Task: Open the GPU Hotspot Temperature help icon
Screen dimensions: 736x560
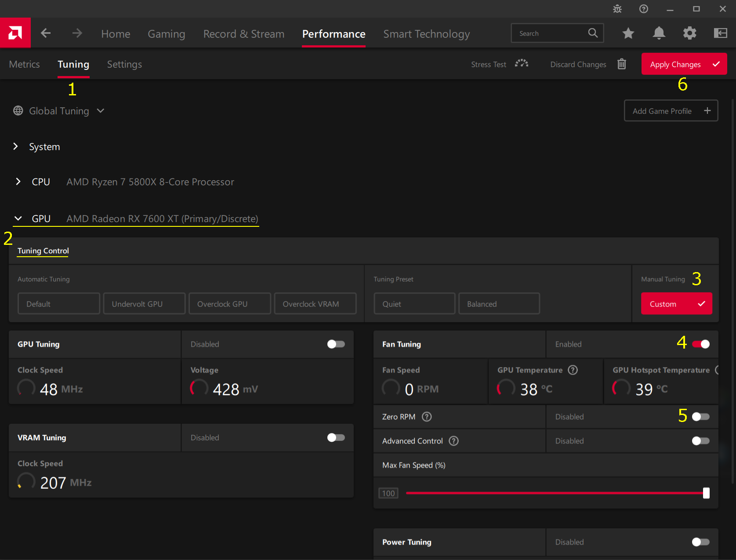Action: coord(717,370)
